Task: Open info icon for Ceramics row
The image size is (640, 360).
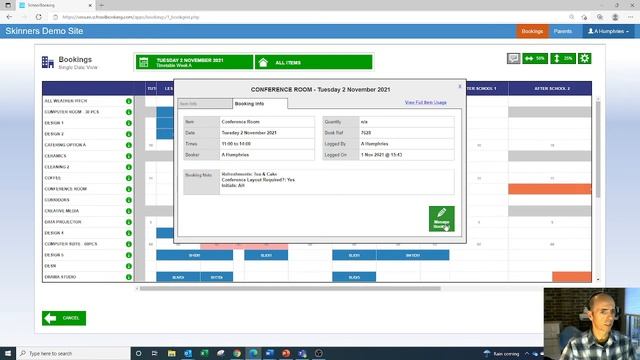Action: (129, 156)
